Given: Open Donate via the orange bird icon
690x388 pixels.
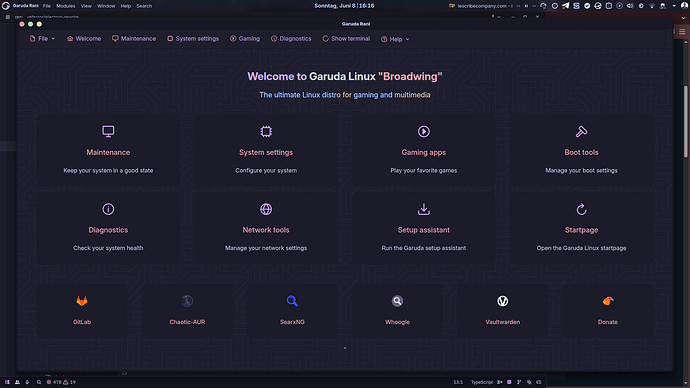Looking at the screenshot, I should (x=608, y=301).
